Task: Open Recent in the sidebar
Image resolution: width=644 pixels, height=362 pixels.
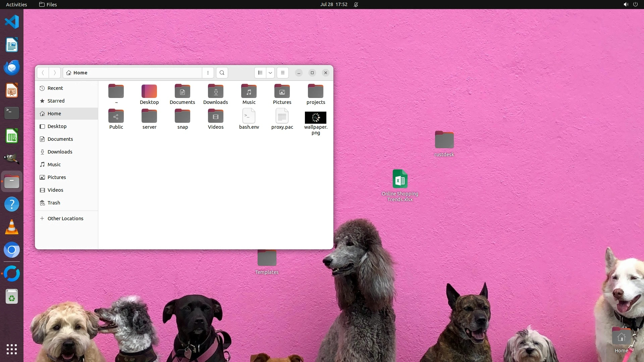Action: [x=55, y=88]
